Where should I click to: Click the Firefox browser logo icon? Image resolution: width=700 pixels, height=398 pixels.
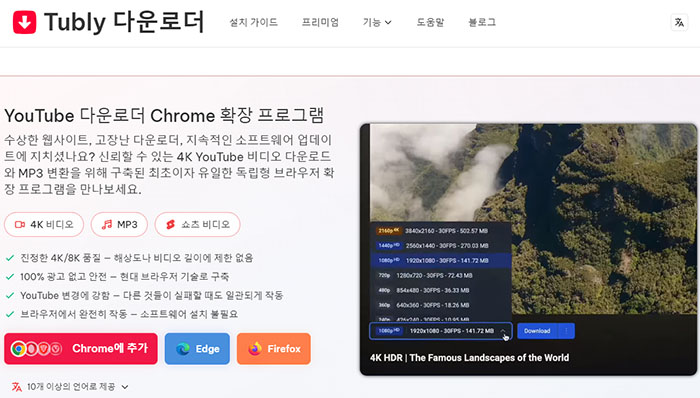(x=255, y=348)
